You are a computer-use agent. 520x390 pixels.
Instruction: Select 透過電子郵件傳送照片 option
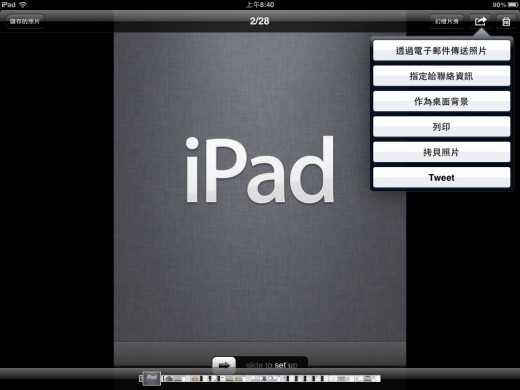441,51
